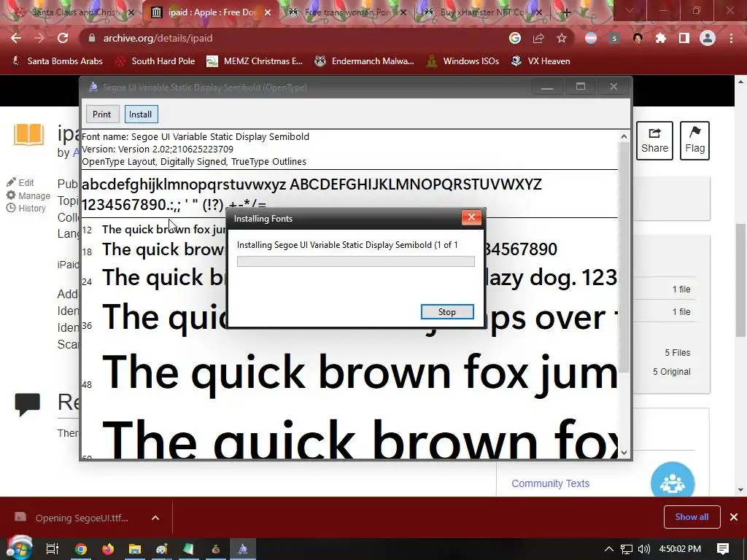The width and height of the screenshot is (747, 560).
Task: Click the archive.org Share button
Action: (654, 141)
